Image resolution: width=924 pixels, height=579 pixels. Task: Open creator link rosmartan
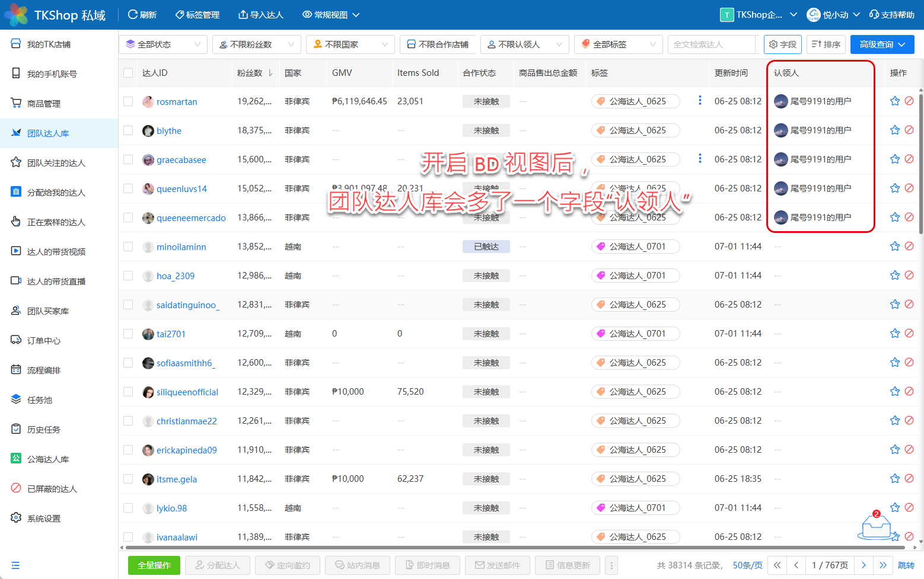(x=177, y=102)
